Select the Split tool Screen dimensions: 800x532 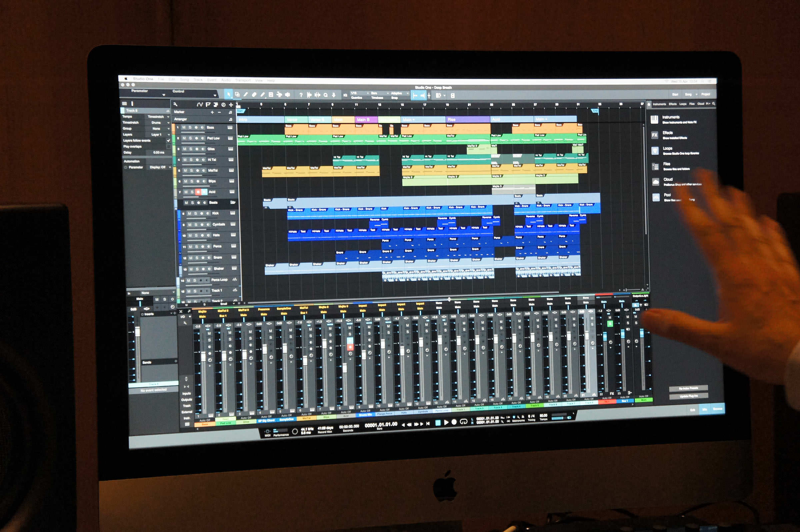(x=245, y=94)
